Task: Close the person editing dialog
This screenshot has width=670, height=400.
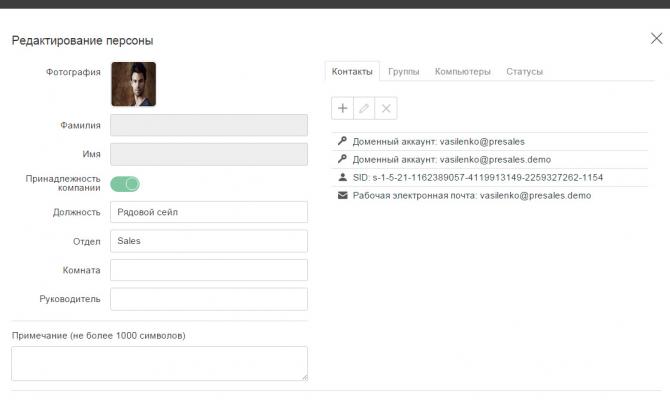Action: pyautogui.click(x=656, y=39)
